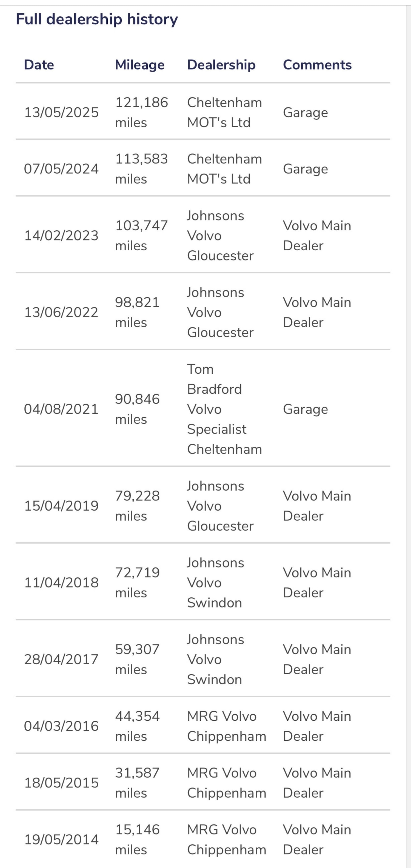
Task: Click the 04/03/2016 date cell
Action: (61, 726)
